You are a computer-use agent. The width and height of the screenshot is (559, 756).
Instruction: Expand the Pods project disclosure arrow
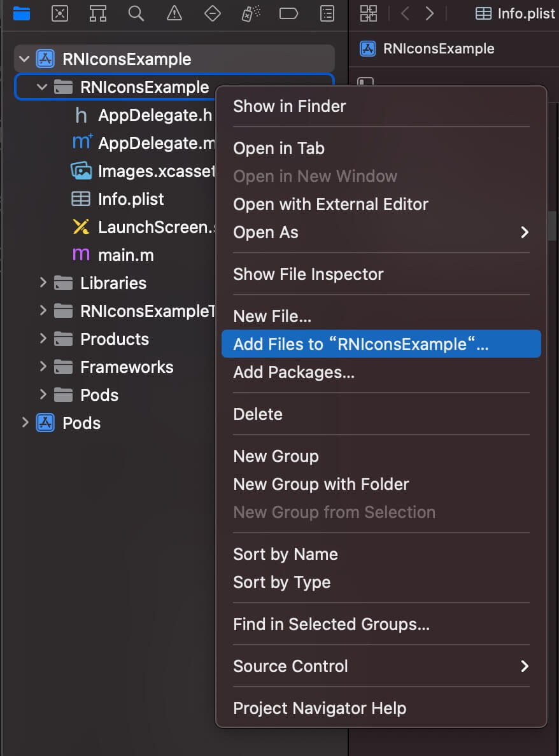(x=25, y=423)
